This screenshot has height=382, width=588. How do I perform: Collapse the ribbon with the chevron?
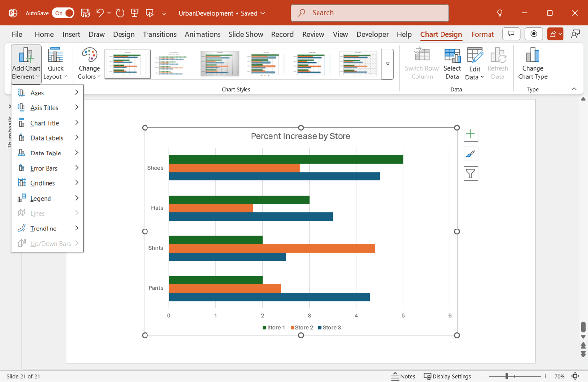[574, 89]
